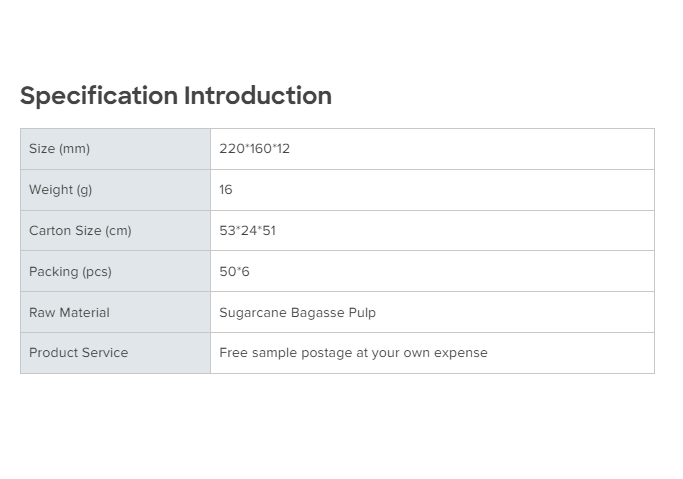The image size is (683, 479).
Task: Click the 220*160*12 size value
Action: pyautogui.click(x=254, y=149)
